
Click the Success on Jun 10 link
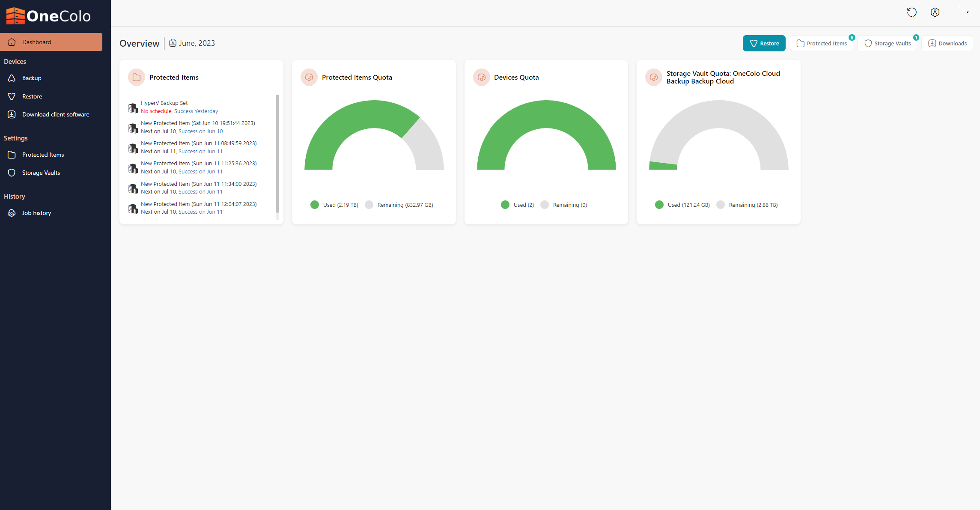click(200, 131)
